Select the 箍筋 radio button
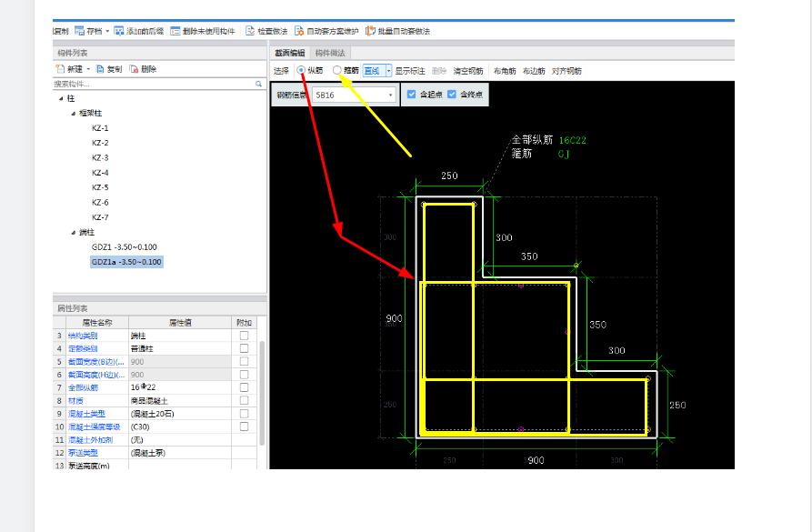 click(x=337, y=70)
